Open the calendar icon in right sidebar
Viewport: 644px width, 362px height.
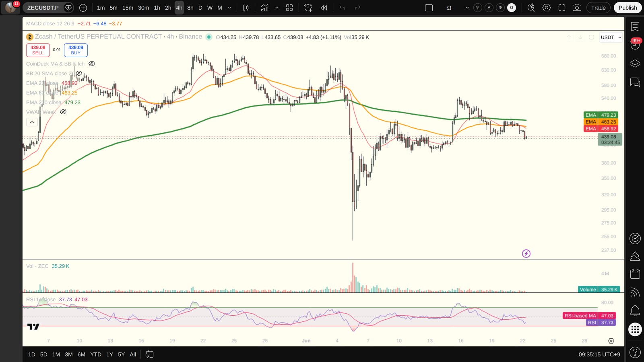click(x=635, y=274)
